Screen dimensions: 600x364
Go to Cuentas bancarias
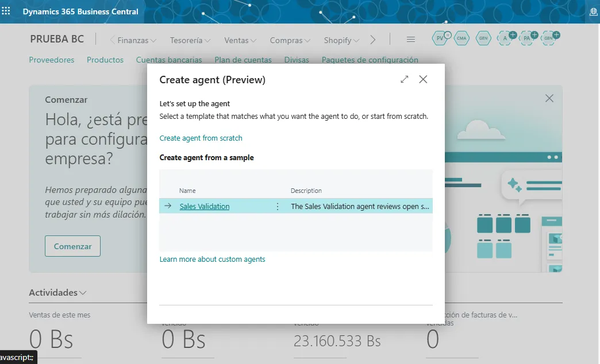pyautogui.click(x=169, y=60)
